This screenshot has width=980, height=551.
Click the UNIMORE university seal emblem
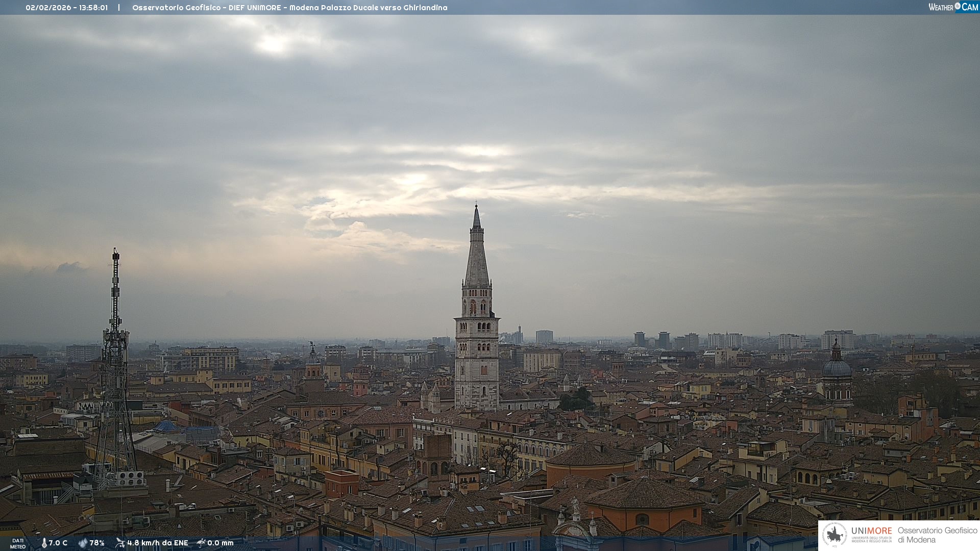click(835, 535)
